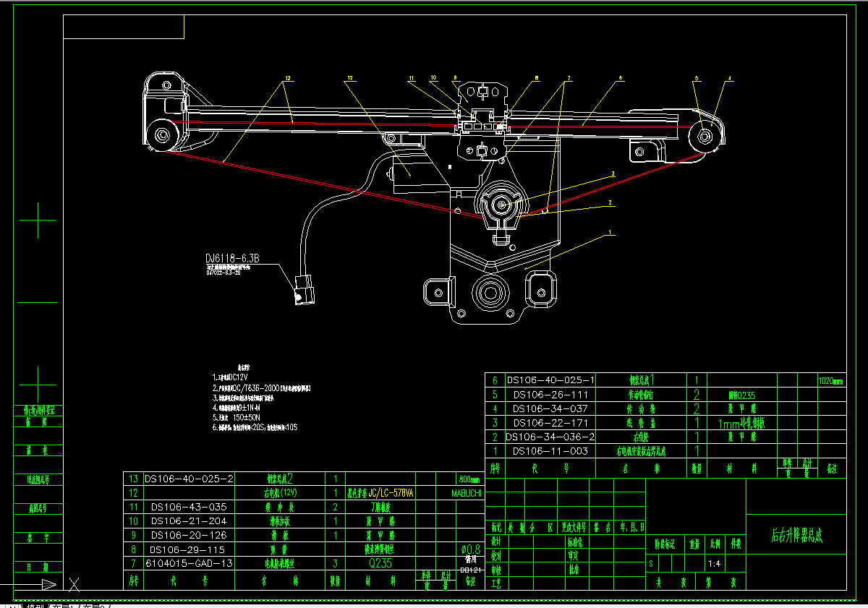Select callout number 1 leader label

[x=610, y=233]
